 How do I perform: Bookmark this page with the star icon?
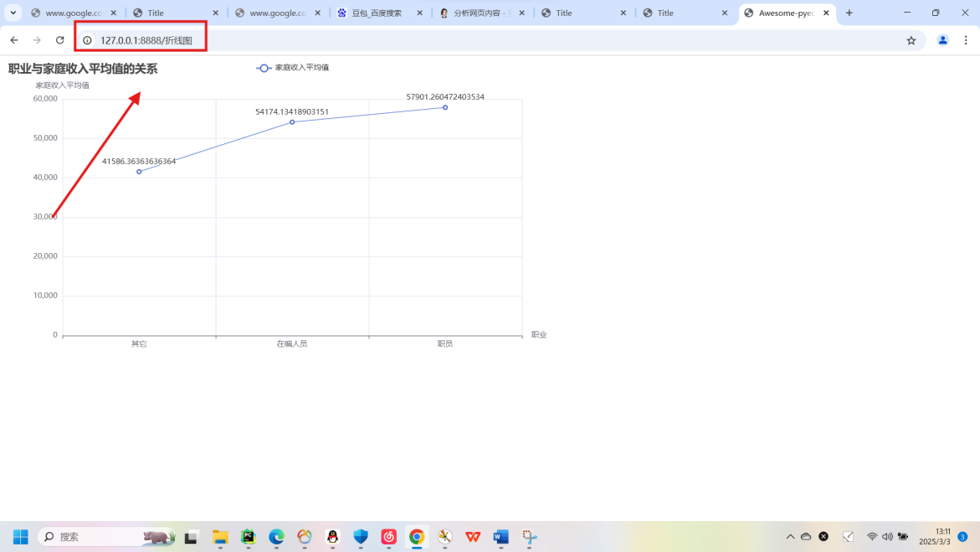click(911, 40)
